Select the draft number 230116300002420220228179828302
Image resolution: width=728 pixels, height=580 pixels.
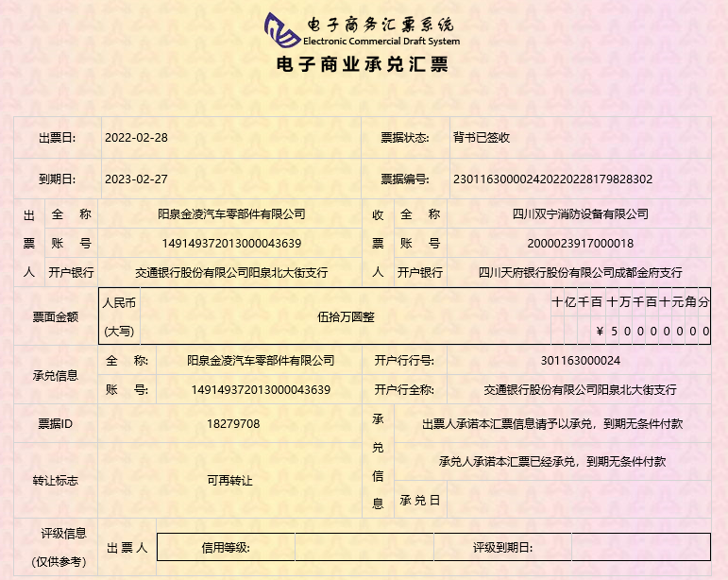(552, 179)
